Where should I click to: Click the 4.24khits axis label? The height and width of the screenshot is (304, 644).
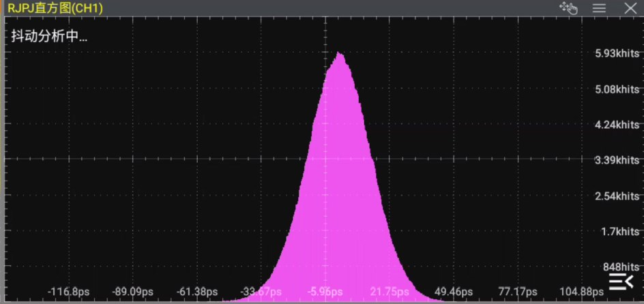[617, 125]
